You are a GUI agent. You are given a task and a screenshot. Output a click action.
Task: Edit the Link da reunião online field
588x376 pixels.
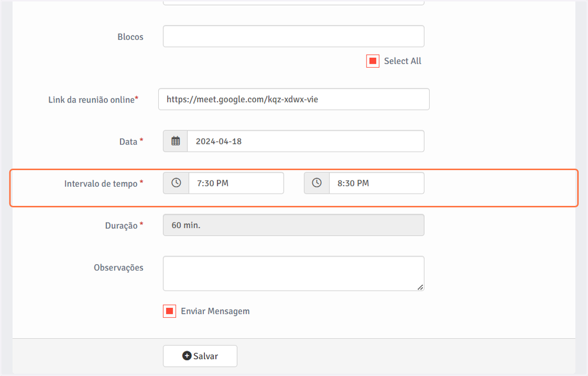(294, 99)
